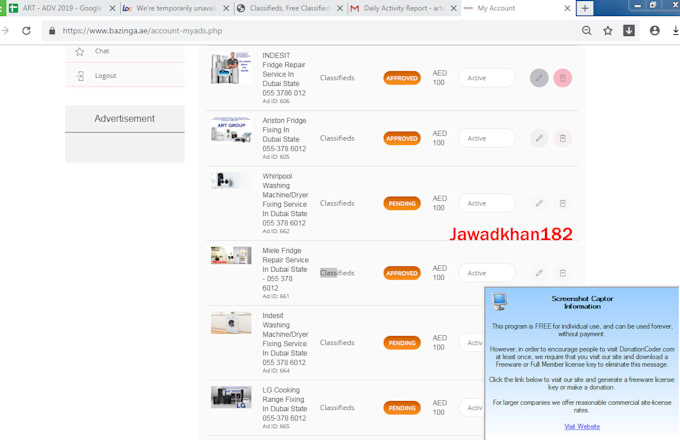
Task: Open Active status dropdown for Ariston Fridge ad
Action: (487, 138)
